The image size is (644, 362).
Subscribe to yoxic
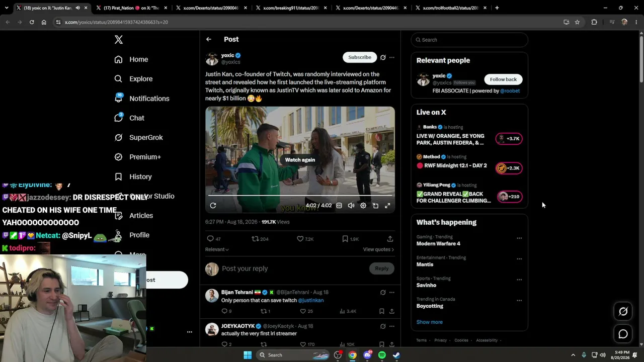[x=360, y=57]
